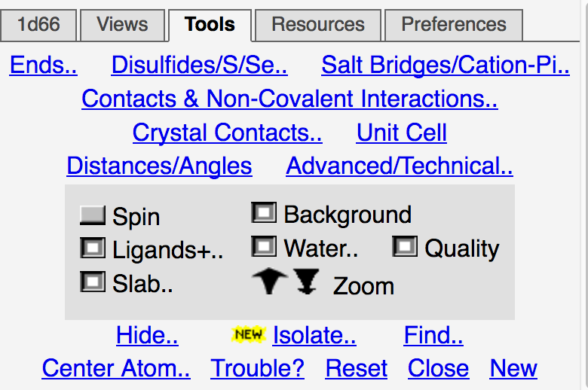Image resolution: width=588 pixels, height=390 pixels.
Task: Click the zoom out down-arrow icon
Action: [x=306, y=282]
